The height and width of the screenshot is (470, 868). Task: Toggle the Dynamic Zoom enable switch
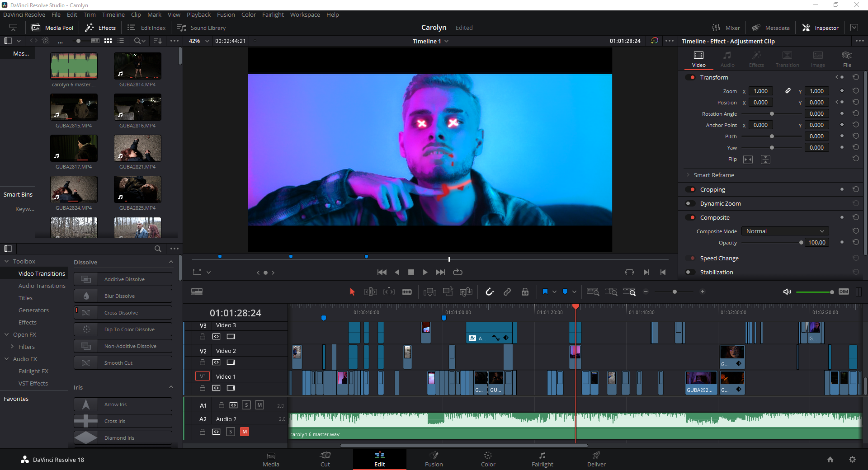coord(690,203)
